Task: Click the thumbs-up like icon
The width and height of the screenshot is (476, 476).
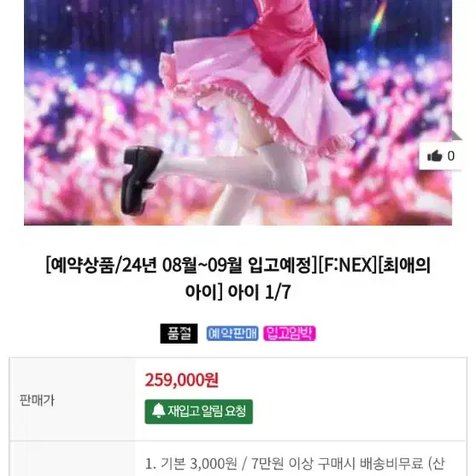Action: (434, 156)
